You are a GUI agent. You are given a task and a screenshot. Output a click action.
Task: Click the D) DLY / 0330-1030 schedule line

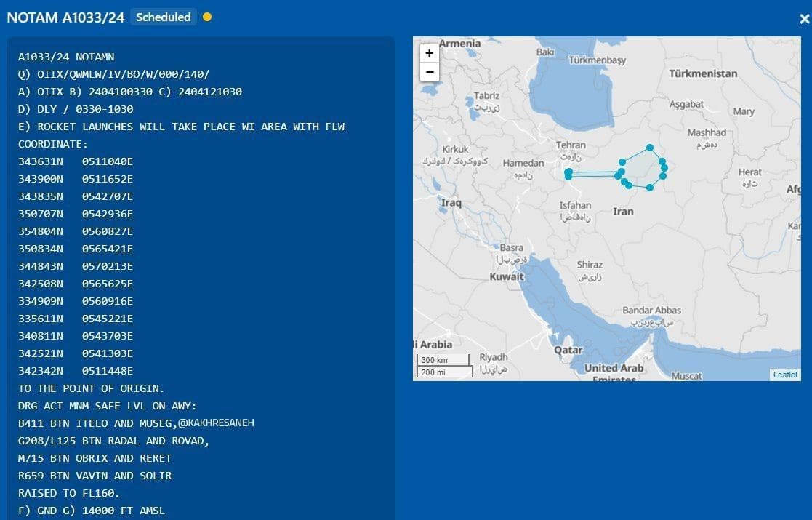click(76, 109)
